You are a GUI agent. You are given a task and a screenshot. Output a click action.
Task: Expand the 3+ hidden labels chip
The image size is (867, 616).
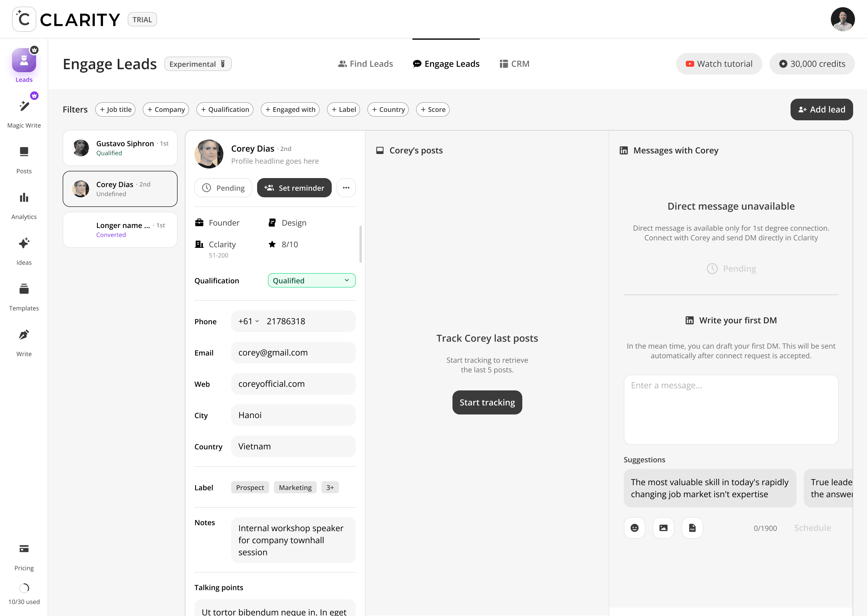330,487
